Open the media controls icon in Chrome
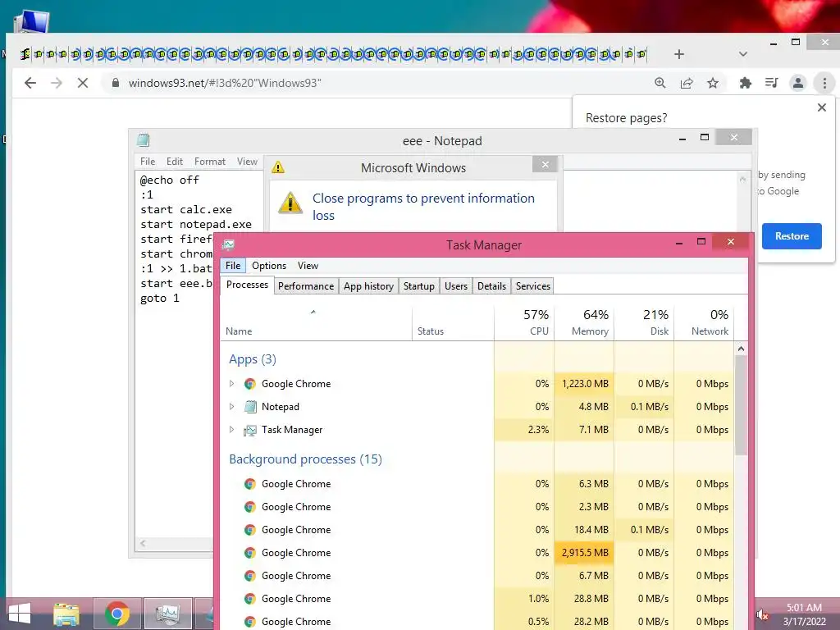Screen dimensions: 840x630 (x=771, y=83)
